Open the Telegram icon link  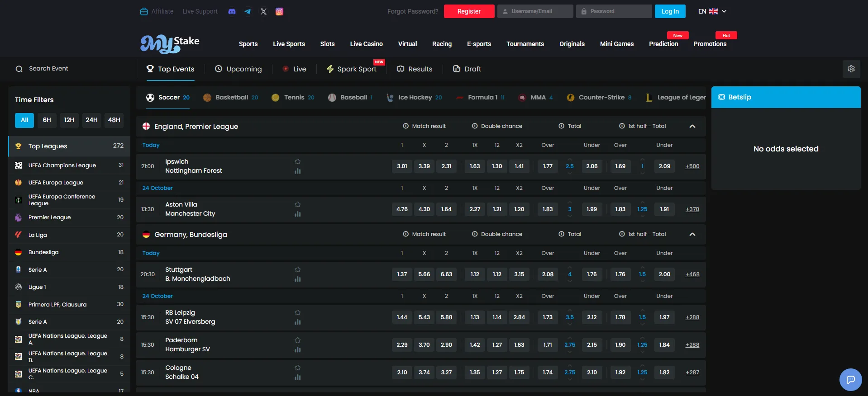pyautogui.click(x=248, y=12)
